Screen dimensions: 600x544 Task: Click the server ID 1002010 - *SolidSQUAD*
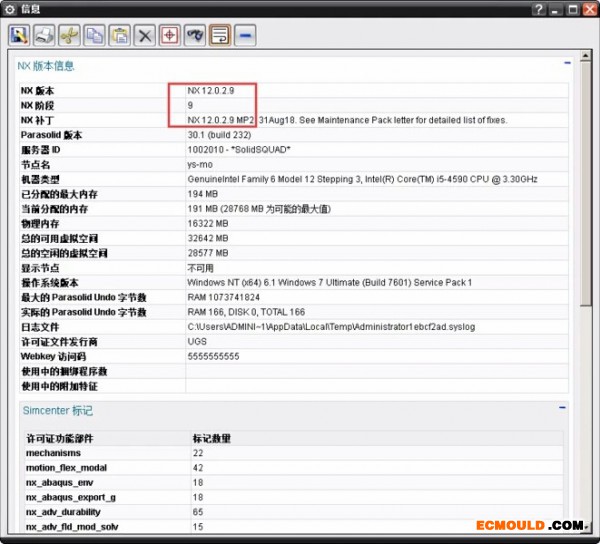point(239,150)
